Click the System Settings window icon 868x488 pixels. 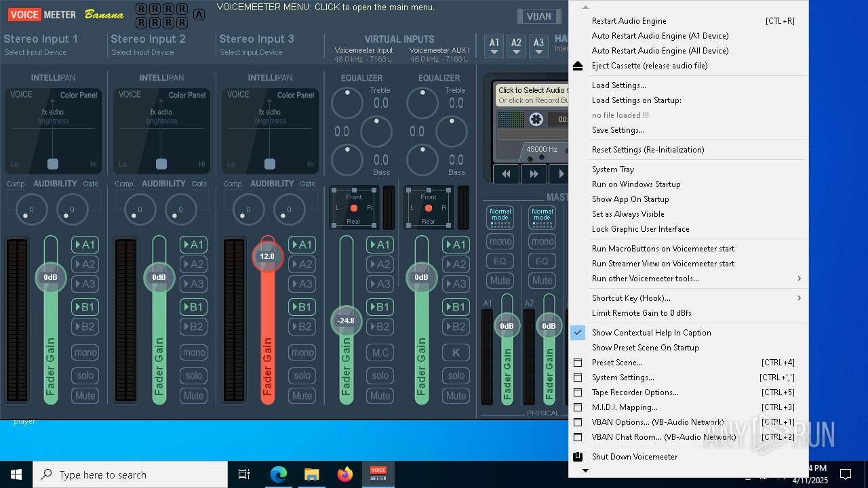coord(578,378)
